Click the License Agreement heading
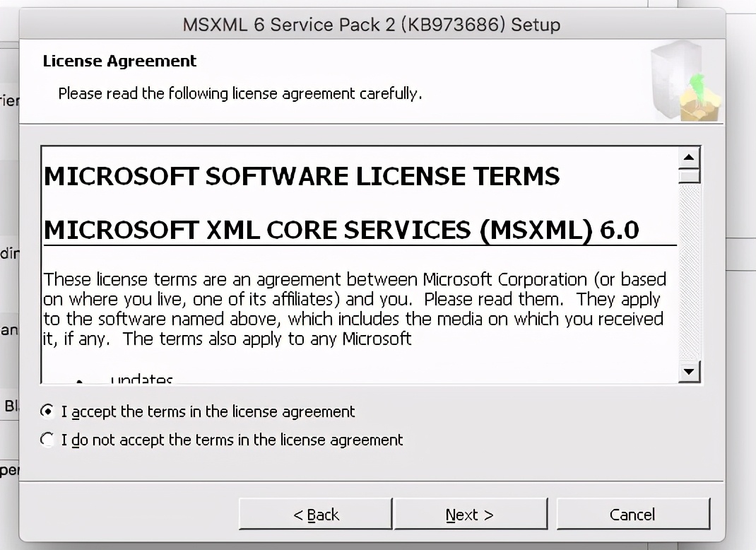Screen dimensions: 756x550 pyautogui.click(x=119, y=61)
